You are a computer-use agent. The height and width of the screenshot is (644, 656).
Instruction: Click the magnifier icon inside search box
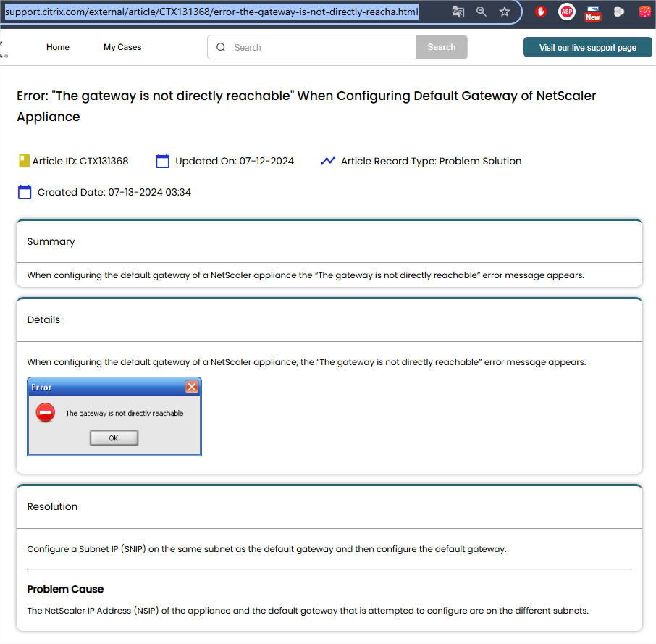[x=221, y=47]
